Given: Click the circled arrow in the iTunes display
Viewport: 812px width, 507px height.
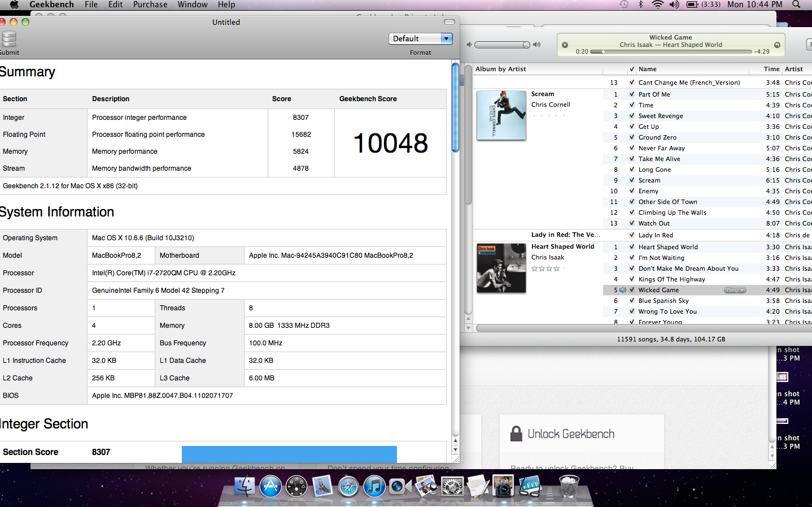Looking at the screenshot, I should coord(777,45).
